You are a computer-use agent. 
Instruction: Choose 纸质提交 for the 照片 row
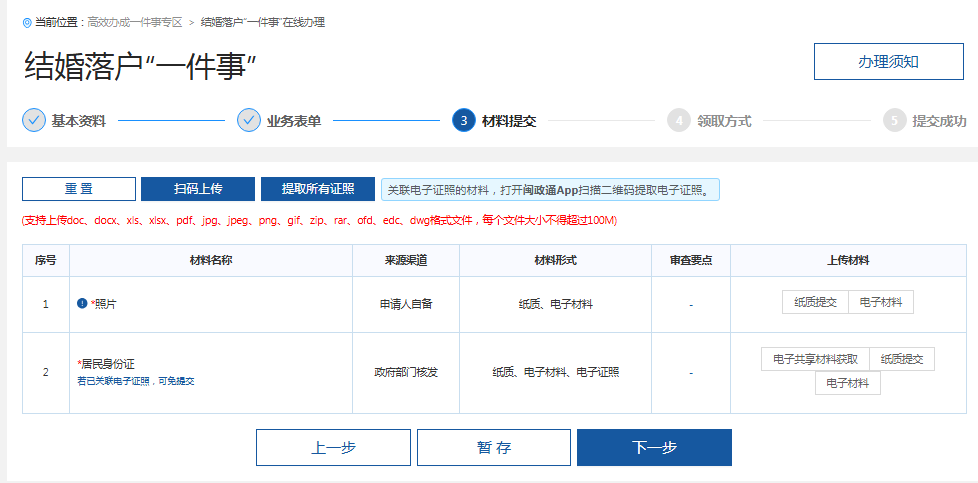click(815, 303)
